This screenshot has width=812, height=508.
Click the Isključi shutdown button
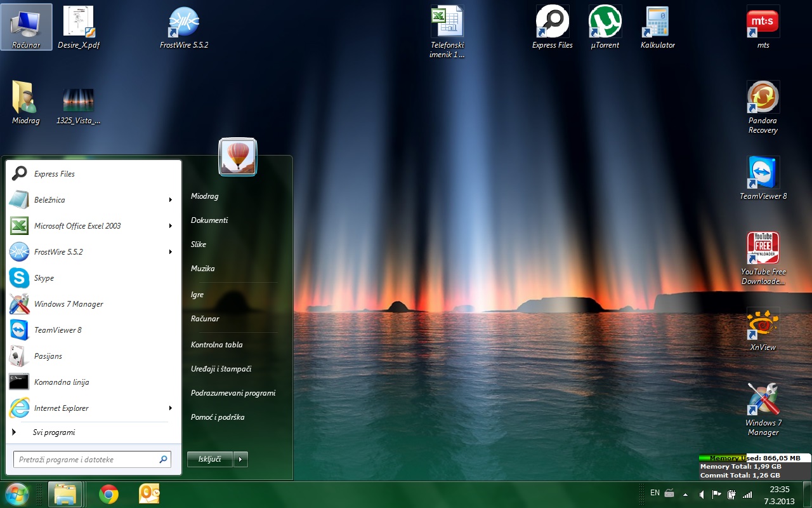click(x=210, y=459)
